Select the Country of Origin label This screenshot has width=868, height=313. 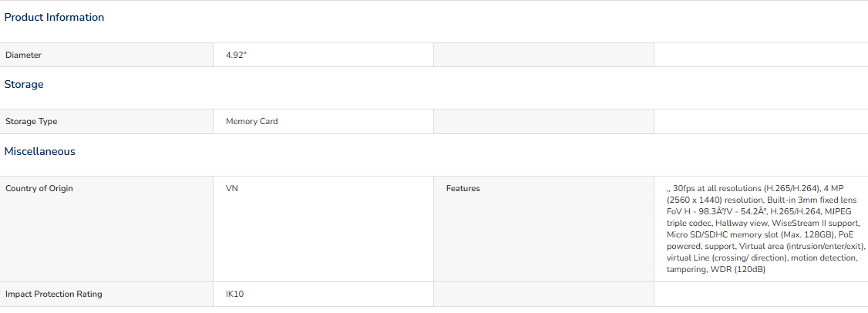click(39, 188)
